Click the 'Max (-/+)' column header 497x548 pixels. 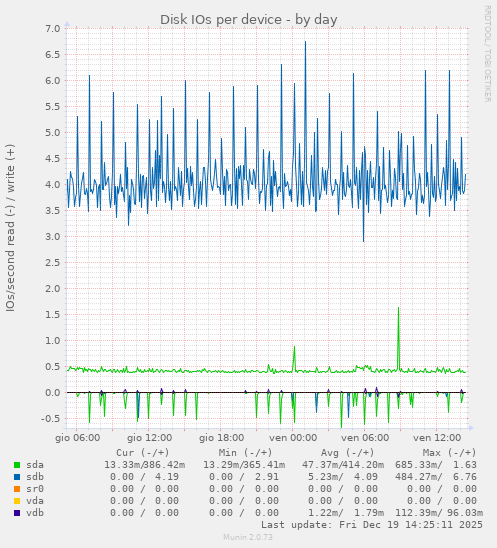tap(449, 453)
